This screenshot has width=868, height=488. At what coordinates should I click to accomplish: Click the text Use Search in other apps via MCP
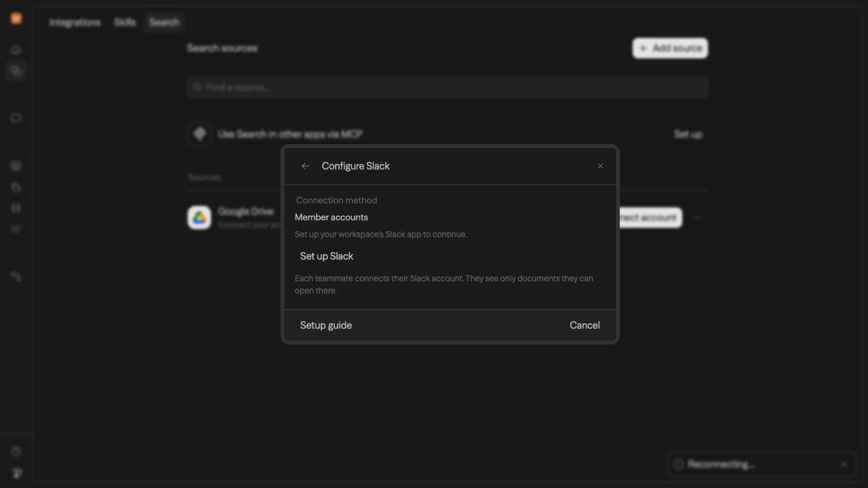point(290,134)
